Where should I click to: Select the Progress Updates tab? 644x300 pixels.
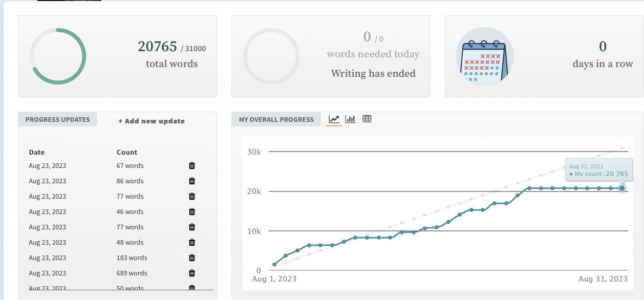pyautogui.click(x=57, y=119)
